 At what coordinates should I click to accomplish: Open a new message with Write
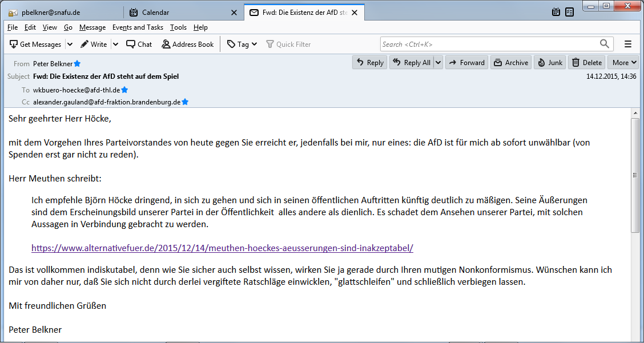(94, 45)
